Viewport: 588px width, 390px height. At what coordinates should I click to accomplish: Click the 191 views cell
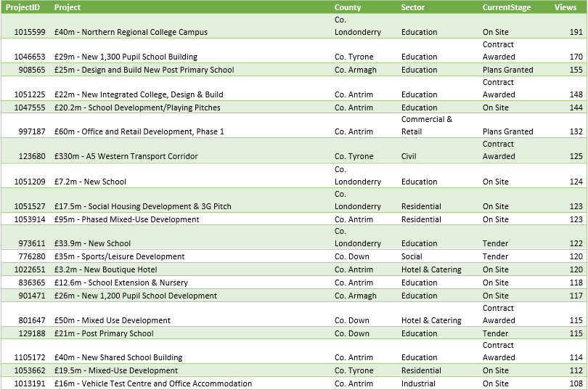tap(576, 32)
